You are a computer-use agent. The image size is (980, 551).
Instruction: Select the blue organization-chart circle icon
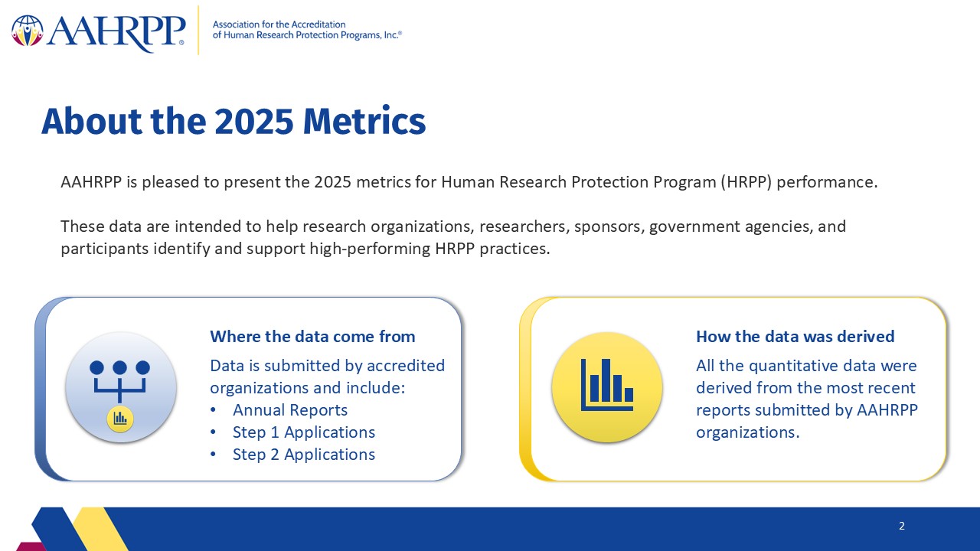(x=121, y=387)
